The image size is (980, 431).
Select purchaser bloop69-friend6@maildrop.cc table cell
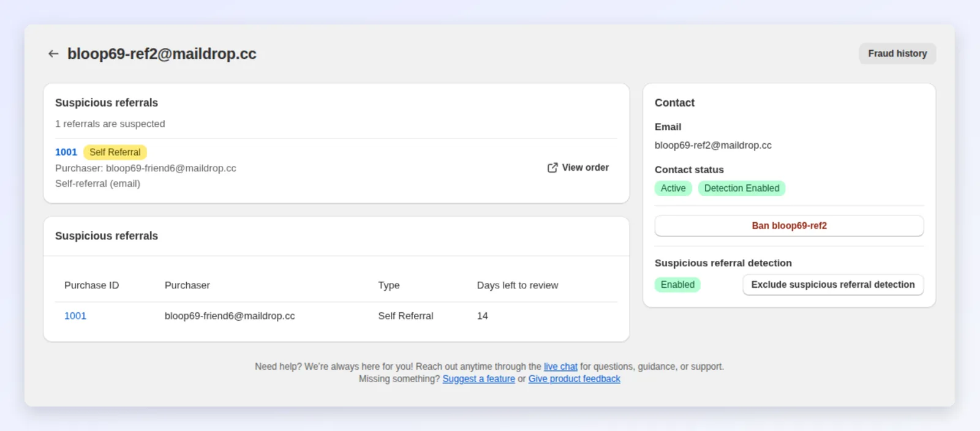(230, 316)
